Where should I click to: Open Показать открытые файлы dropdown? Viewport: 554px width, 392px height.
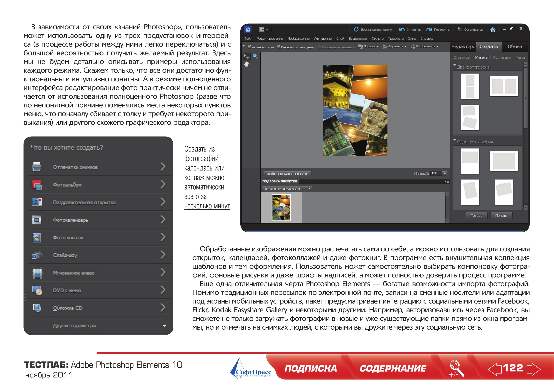287,188
